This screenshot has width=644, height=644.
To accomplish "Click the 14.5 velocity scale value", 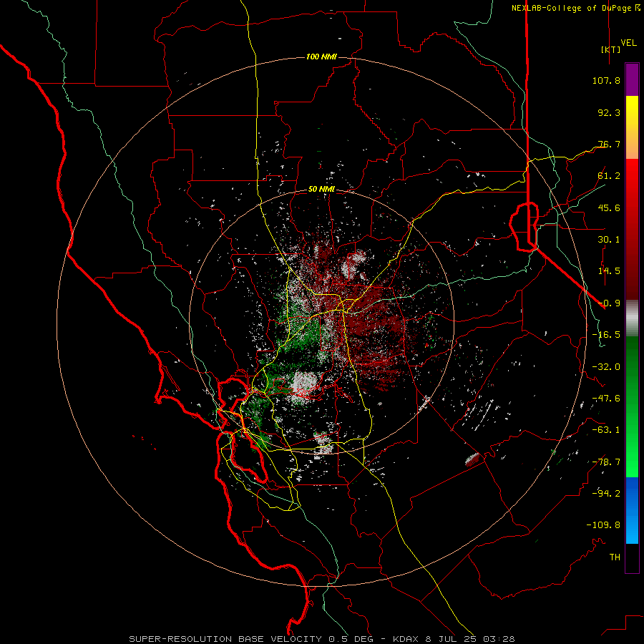I will 609,271.
